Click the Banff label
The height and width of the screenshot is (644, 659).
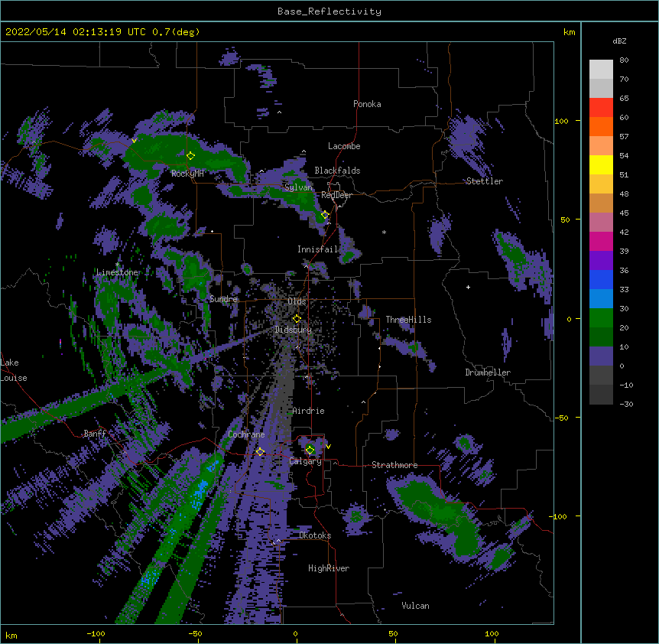coord(95,434)
